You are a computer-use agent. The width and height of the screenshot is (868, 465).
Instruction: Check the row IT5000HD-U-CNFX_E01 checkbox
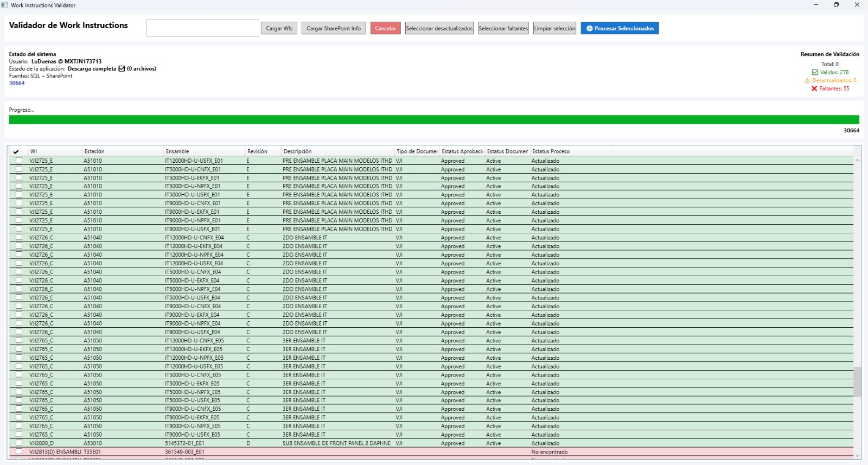[x=19, y=169]
